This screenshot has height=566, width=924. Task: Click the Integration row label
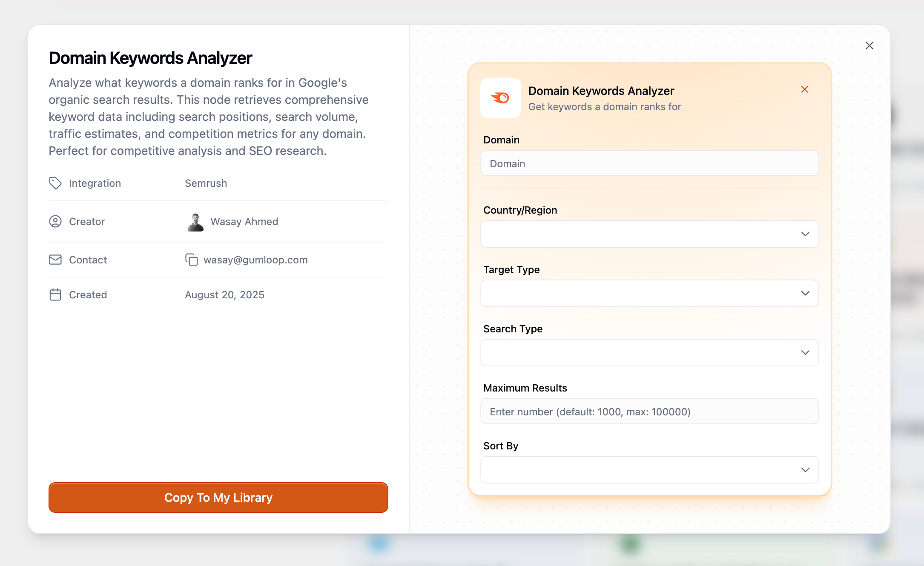95,183
